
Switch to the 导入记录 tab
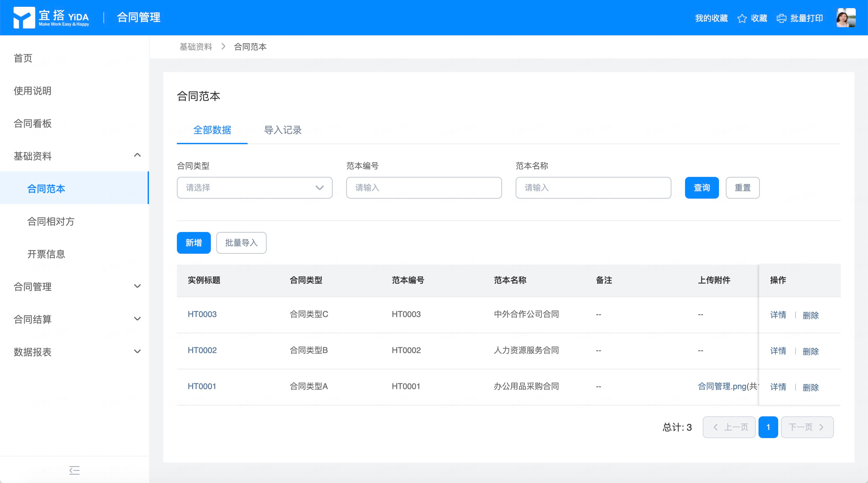point(283,130)
